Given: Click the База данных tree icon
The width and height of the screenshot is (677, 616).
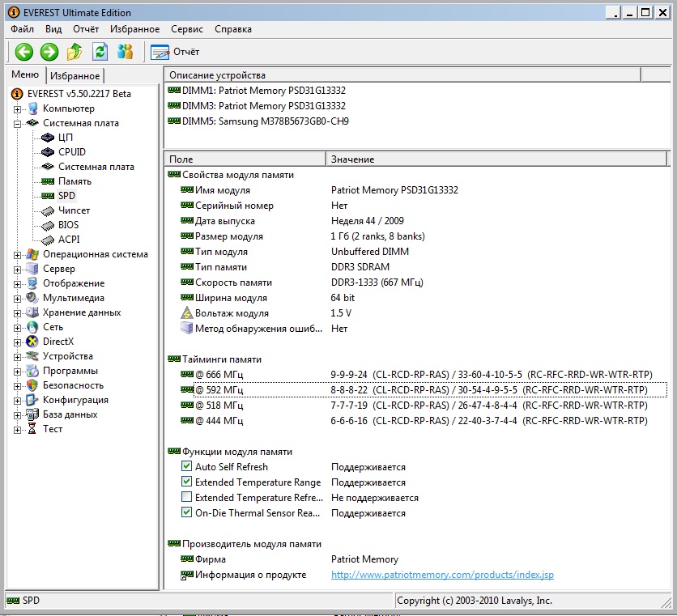Looking at the screenshot, I should (x=32, y=414).
